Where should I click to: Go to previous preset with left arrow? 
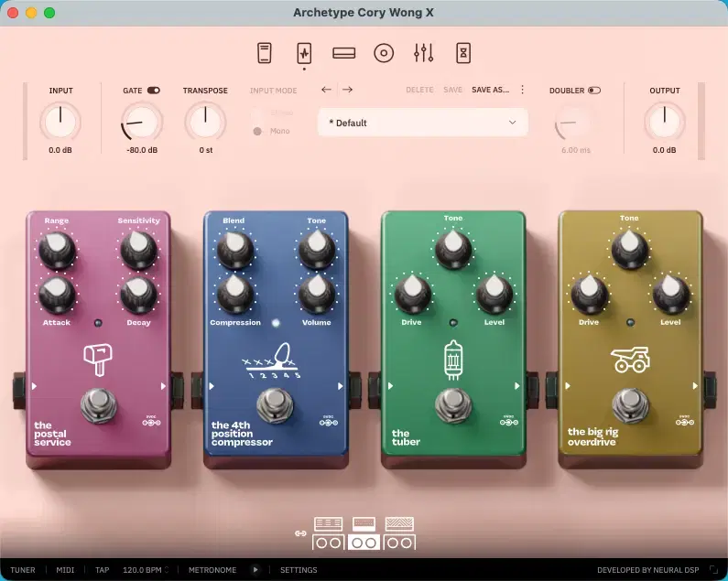326,90
